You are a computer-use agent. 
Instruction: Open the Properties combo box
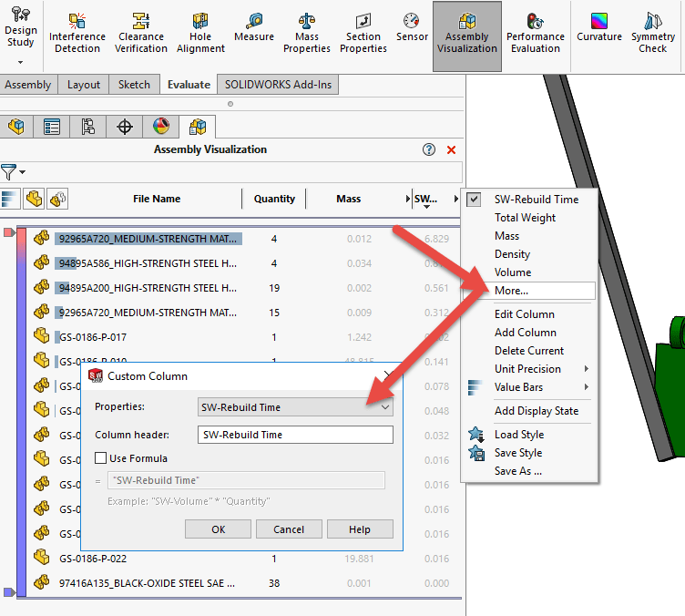[295, 407]
